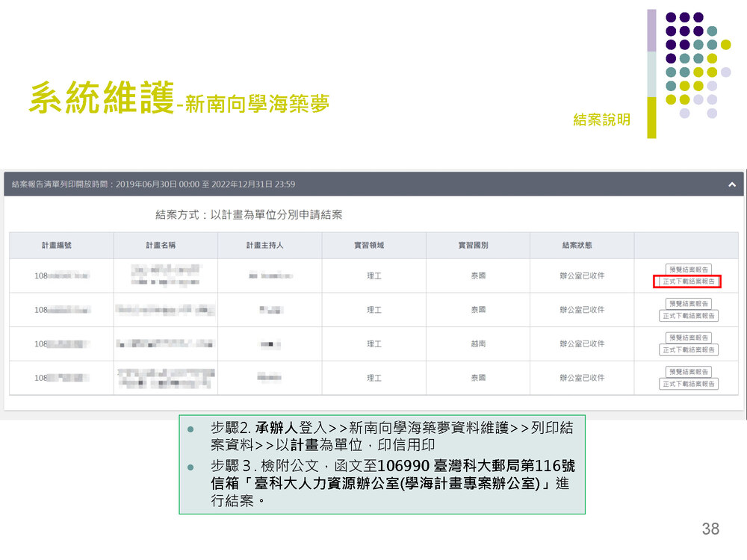This screenshot has height=560, width=747.
Task: Click the 結案狀態 column header
Action: click(x=582, y=245)
